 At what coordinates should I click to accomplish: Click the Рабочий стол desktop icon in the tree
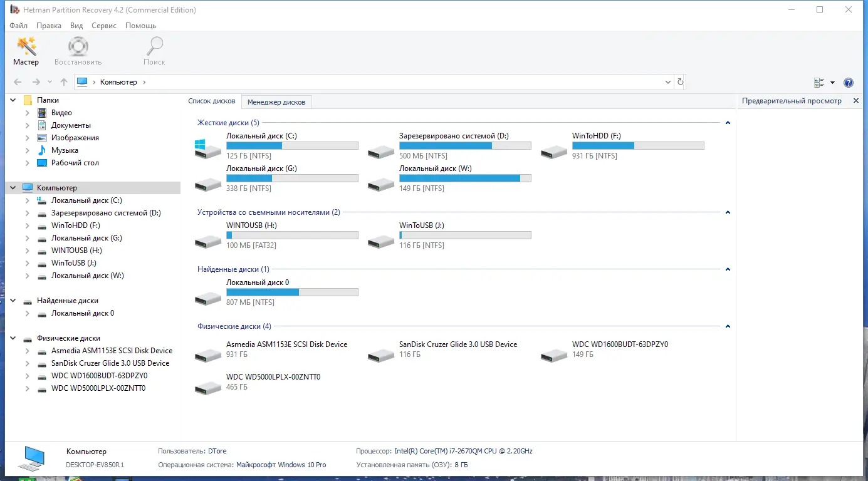point(42,163)
